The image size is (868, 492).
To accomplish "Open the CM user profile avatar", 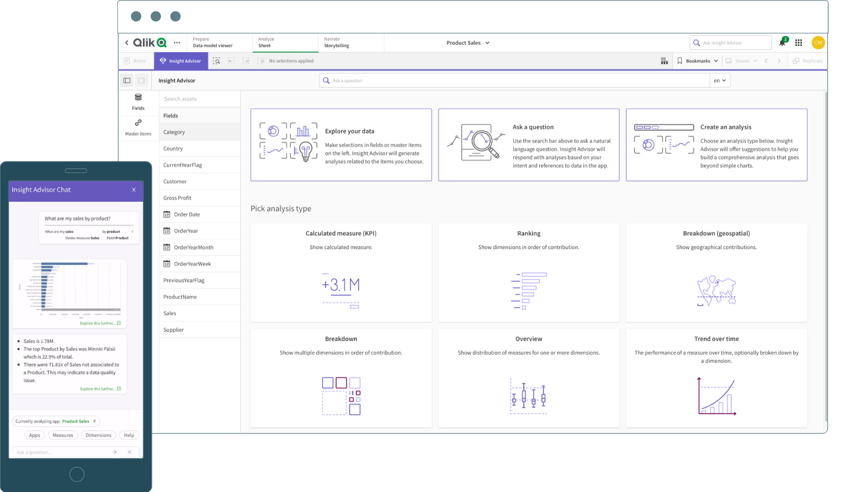I will click(x=818, y=43).
